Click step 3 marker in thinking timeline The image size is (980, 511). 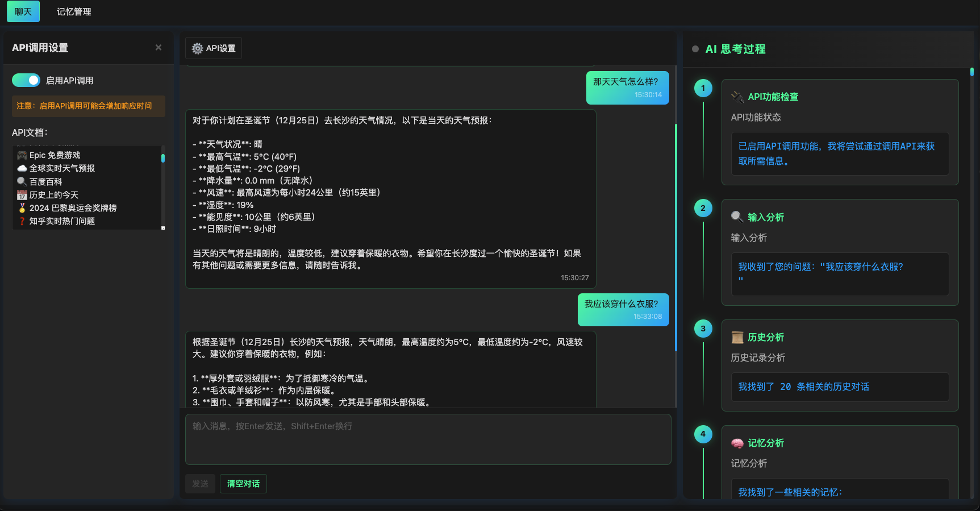pos(703,329)
